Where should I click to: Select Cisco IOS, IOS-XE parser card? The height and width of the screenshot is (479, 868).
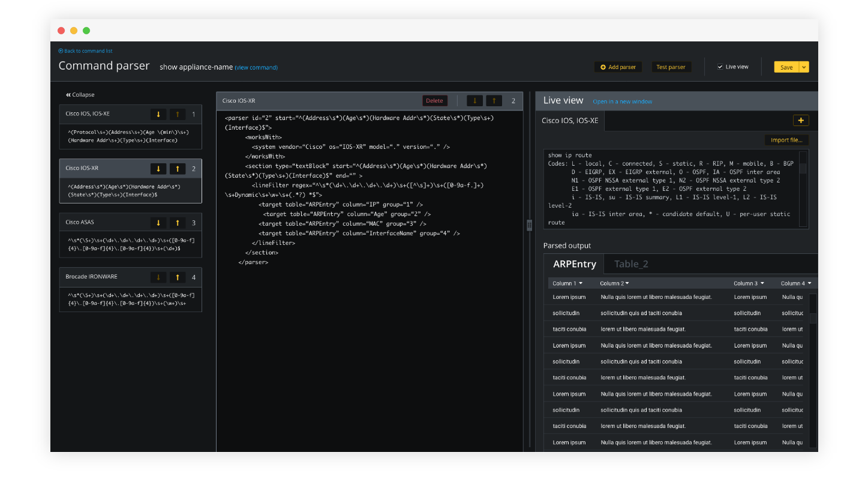coord(131,127)
